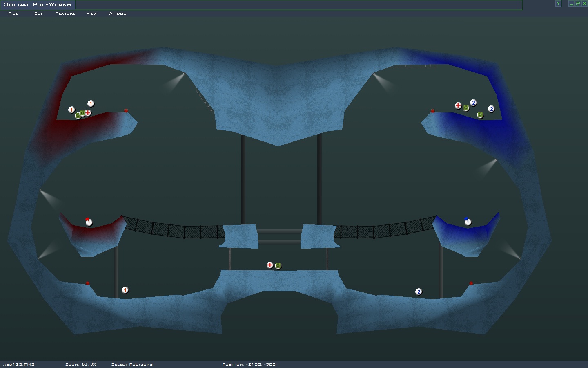Select bottom-right team 2 spawn point
Screen dimensions: 588x368
tap(418, 292)
